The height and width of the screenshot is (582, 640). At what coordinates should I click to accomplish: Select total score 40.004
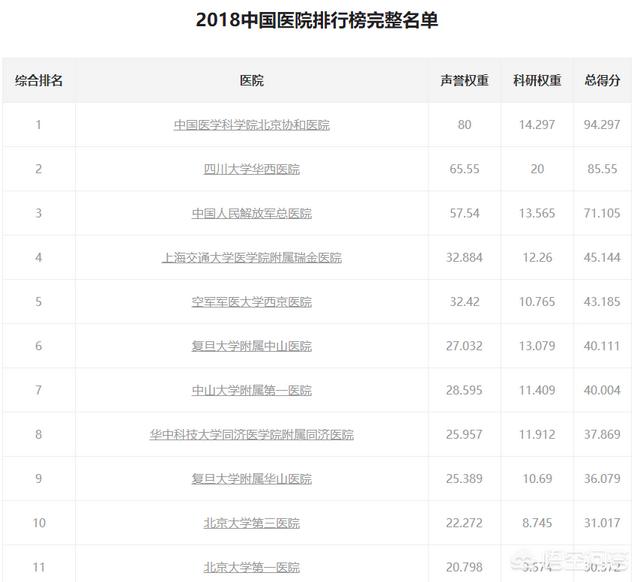pos(602,390)
